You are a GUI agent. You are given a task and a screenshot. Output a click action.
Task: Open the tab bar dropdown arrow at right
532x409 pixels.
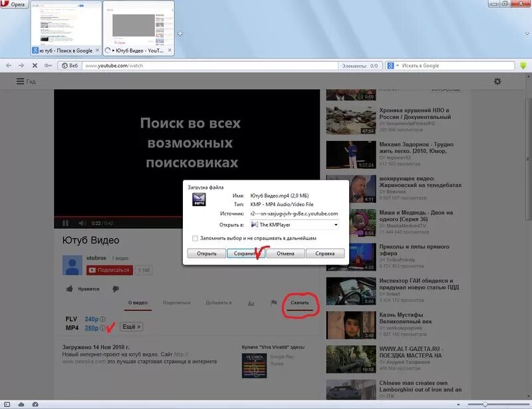527,34
